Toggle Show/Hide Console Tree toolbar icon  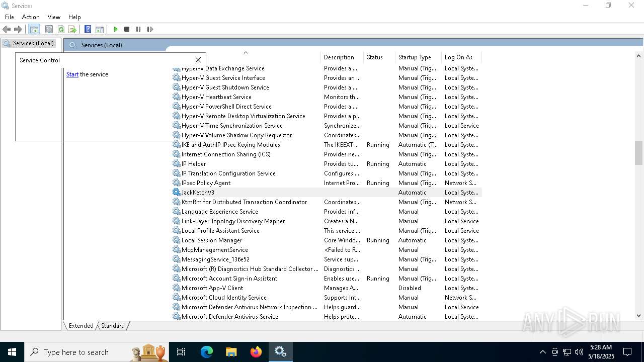(x=34, y=29)
